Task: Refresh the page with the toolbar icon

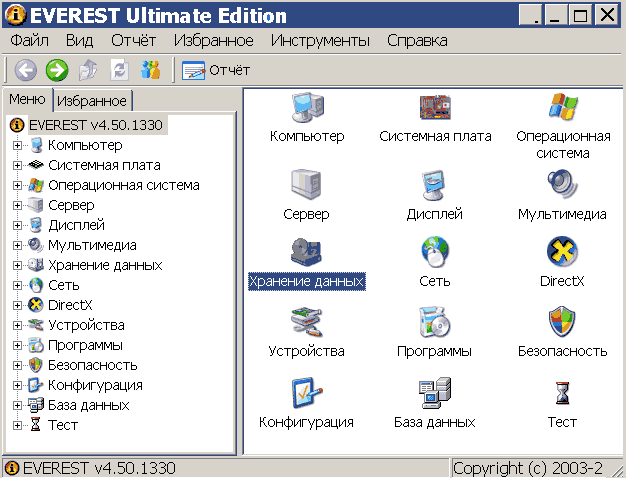Action: click(x=119, y=70)
